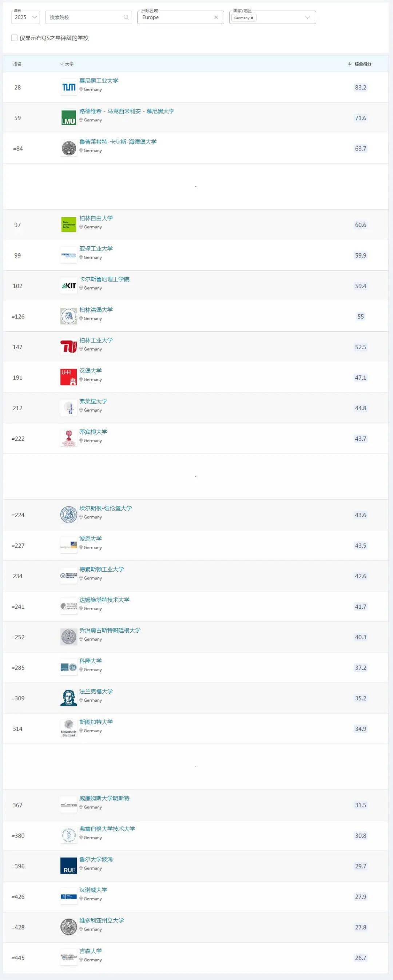Click the Goethe portrait logo for 法兰克福大学

[68, 698]
